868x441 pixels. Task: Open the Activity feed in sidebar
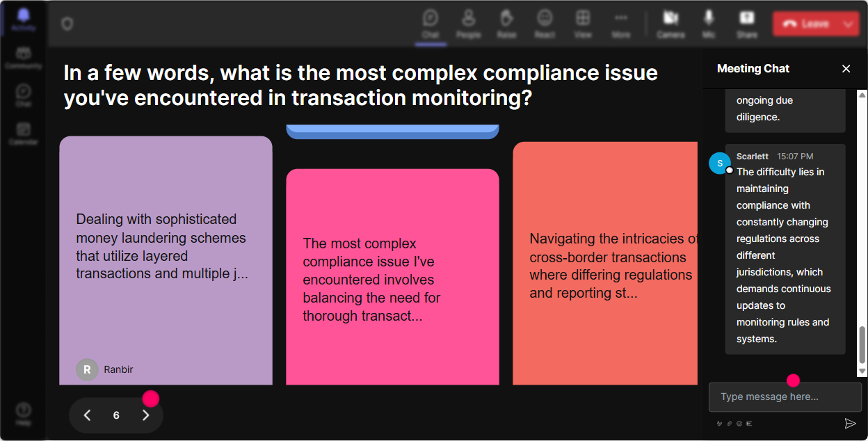[x=23, y=19]
